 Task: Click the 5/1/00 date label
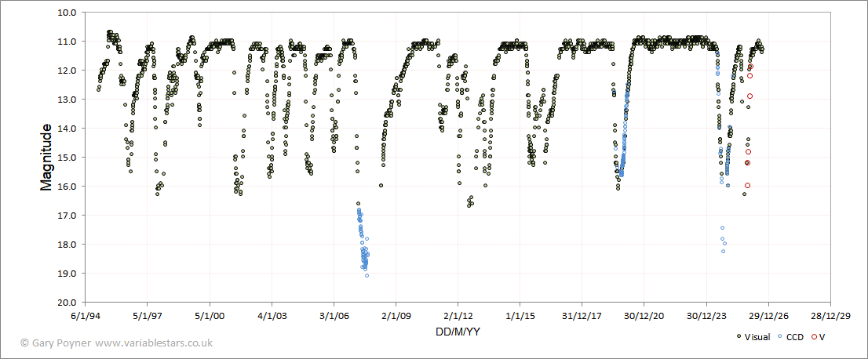pyautogui.click(x=210, y=317)
